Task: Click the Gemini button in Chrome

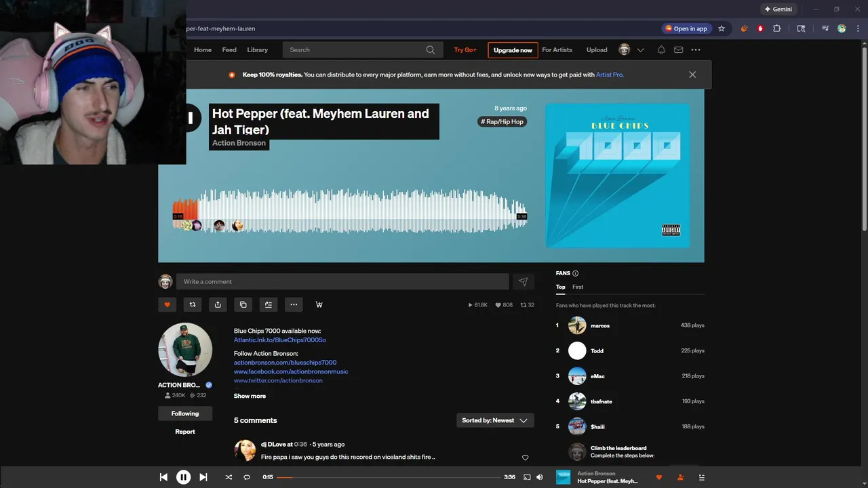Action: click(778, 9)
